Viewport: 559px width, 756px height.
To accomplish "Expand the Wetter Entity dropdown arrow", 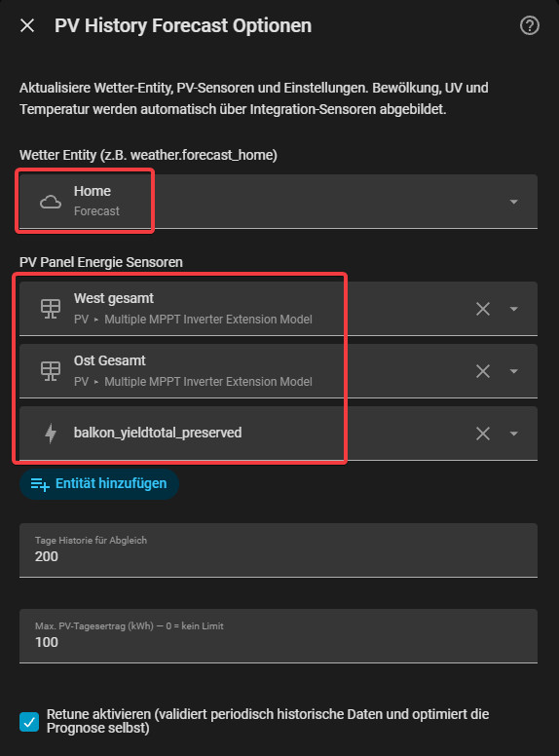I will [x=513, y=202].
